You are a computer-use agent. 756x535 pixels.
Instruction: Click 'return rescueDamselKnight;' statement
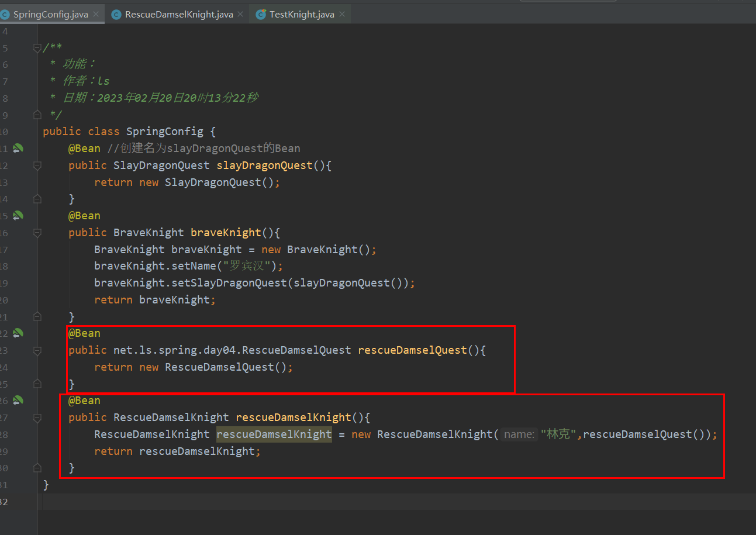pos(178,451)
